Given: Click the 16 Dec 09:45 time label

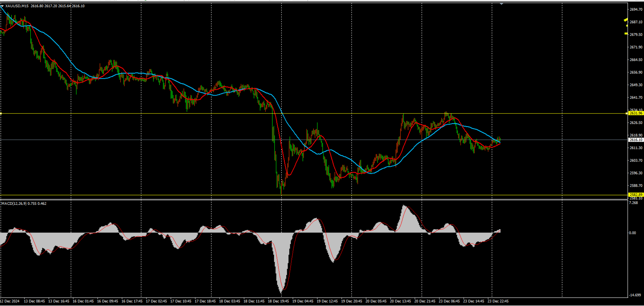Looking at the screenshot, I should tap(107, 301).
